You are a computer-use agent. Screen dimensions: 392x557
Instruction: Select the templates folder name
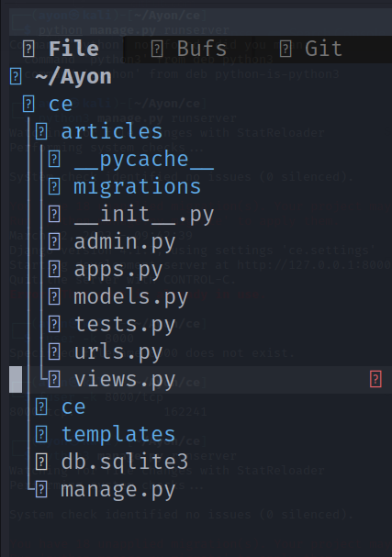click(118, 435)
